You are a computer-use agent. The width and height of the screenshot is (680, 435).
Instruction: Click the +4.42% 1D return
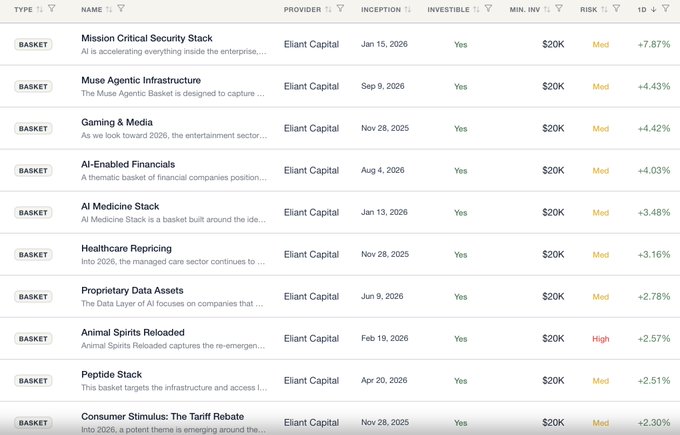(x=654, y=128)
